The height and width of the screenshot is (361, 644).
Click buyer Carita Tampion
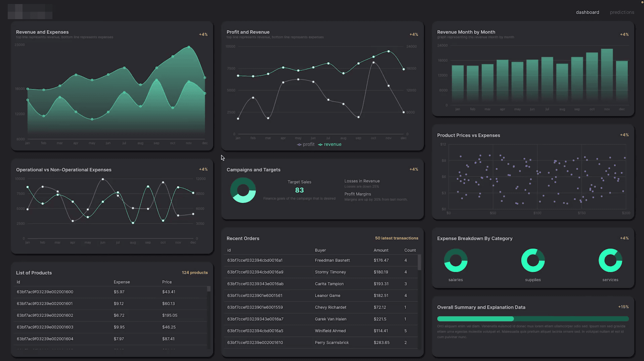[x=329, y=284]
